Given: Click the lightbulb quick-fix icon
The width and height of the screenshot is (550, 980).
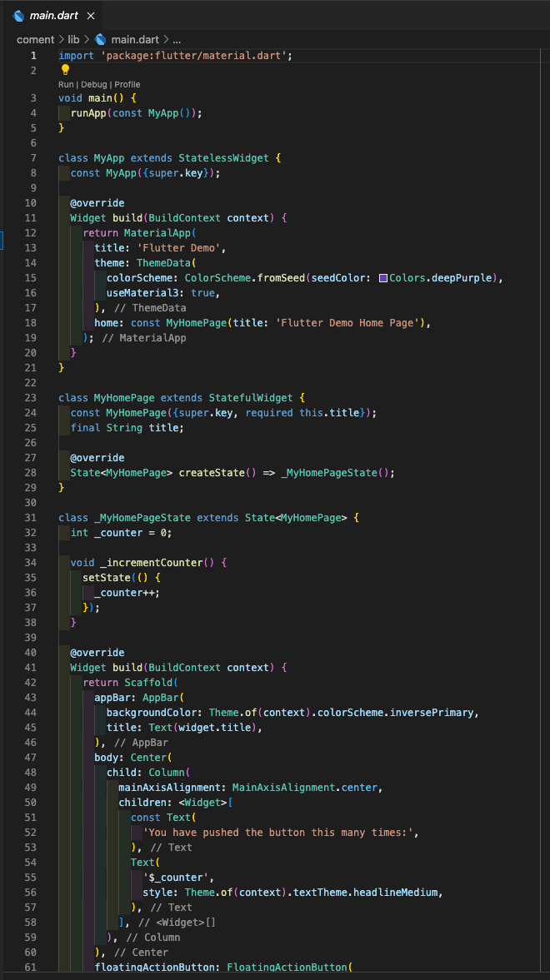Looking at the screenshot, I should 65,70.
